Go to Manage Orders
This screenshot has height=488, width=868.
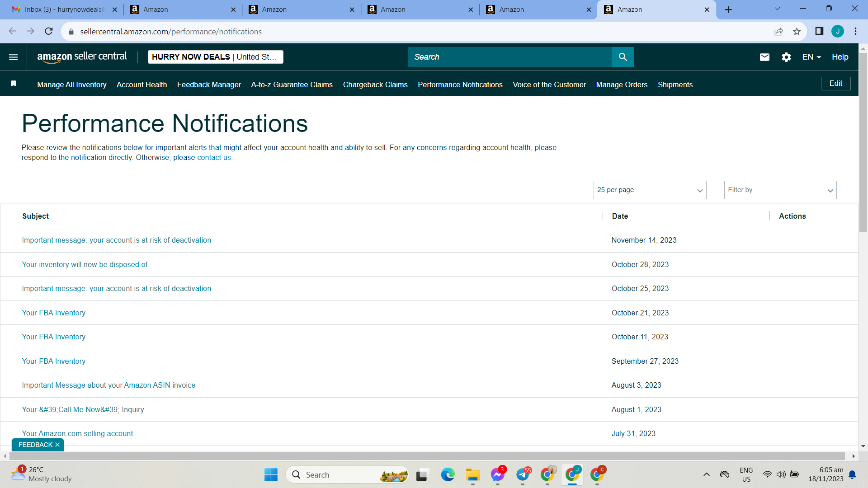[622, 84]
